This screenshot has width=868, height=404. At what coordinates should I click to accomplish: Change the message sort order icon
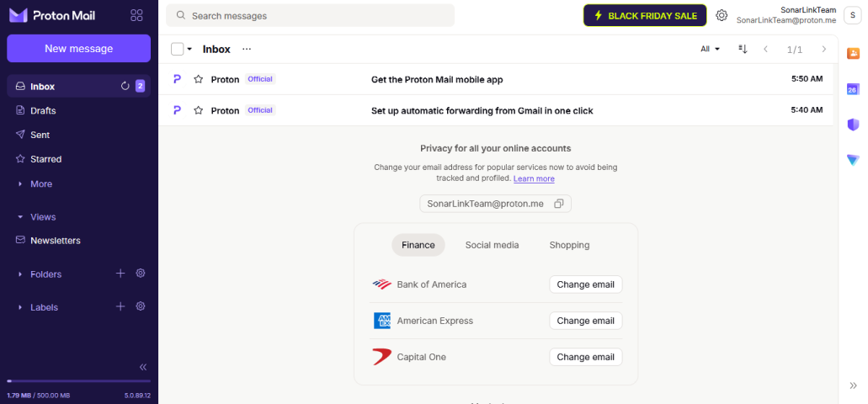click(x=743, y=50)
